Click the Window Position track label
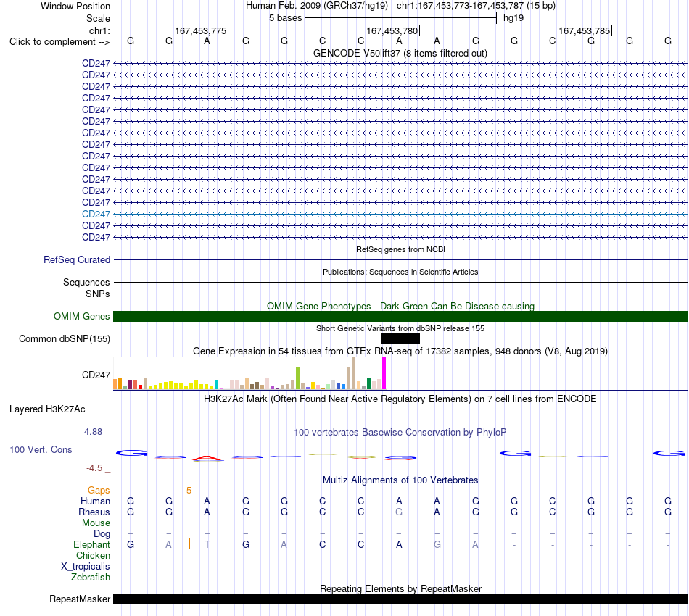689x616 pixels. (x=75, y=6)
